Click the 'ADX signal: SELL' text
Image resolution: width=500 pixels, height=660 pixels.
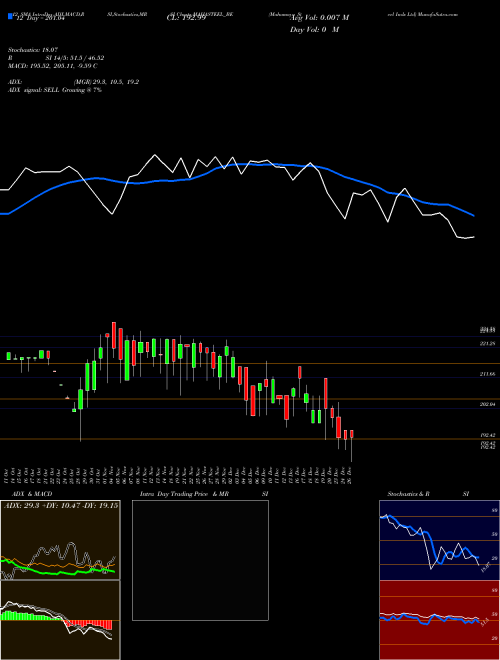[x=34, y=90]
